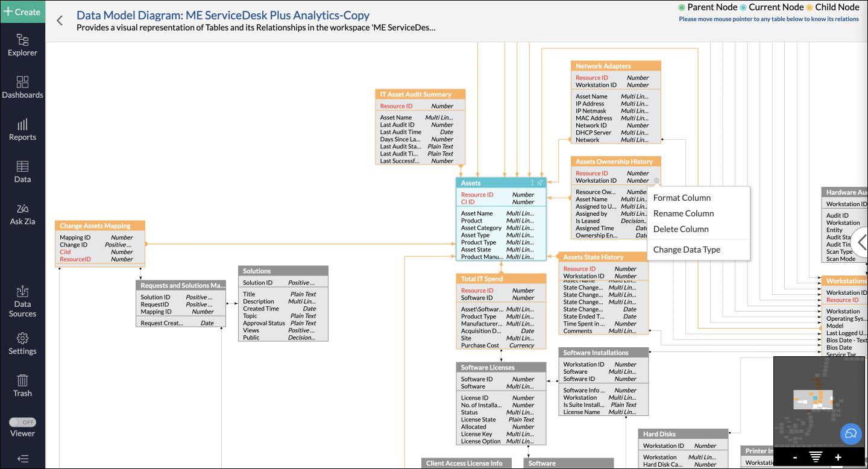Select the Software Licenses table header
The width and height of the screenshot is (868, 469).
click(x=501, y=367)
